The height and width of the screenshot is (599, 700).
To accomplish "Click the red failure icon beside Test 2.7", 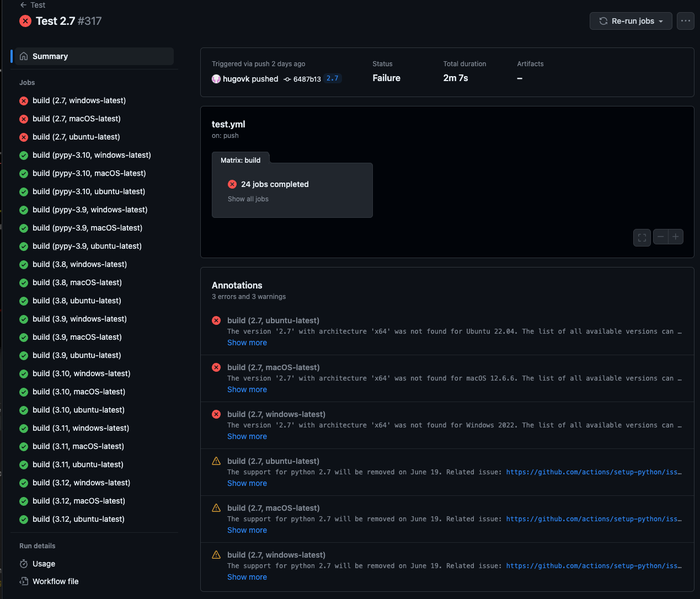I will coord(25,21).
